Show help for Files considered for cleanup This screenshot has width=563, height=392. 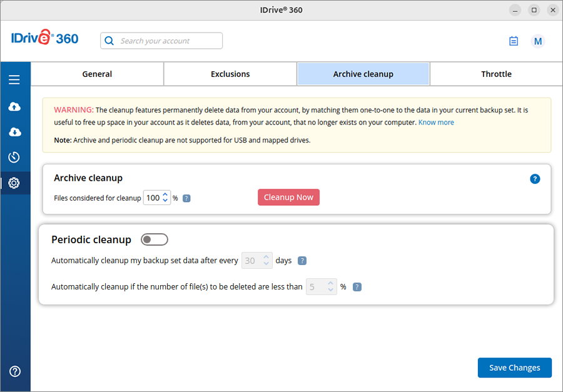pos(186,198)
